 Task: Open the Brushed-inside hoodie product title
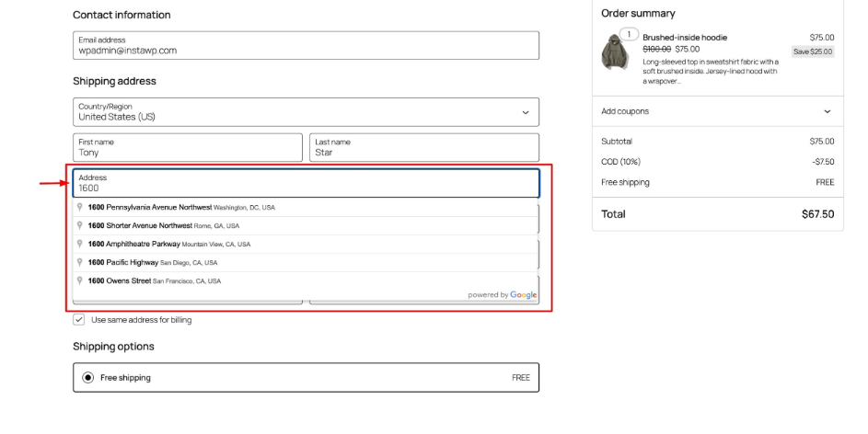[x=685, y=38]
